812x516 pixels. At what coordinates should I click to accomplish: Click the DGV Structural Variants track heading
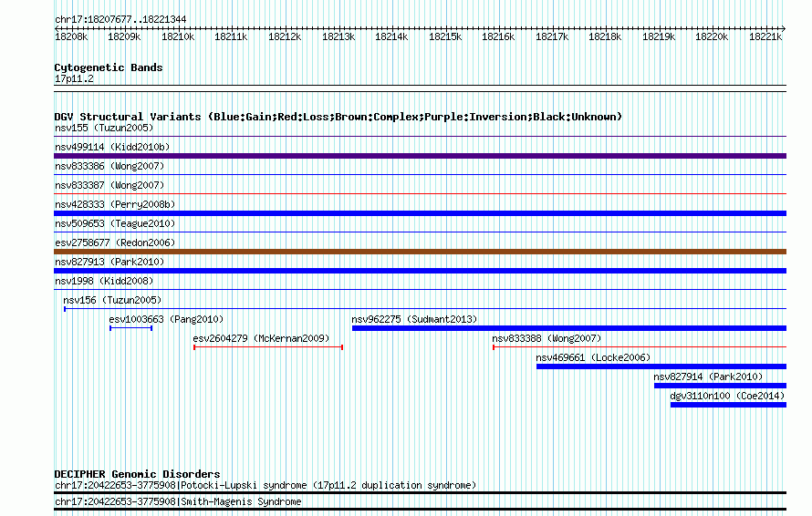(x=338, y=117)
